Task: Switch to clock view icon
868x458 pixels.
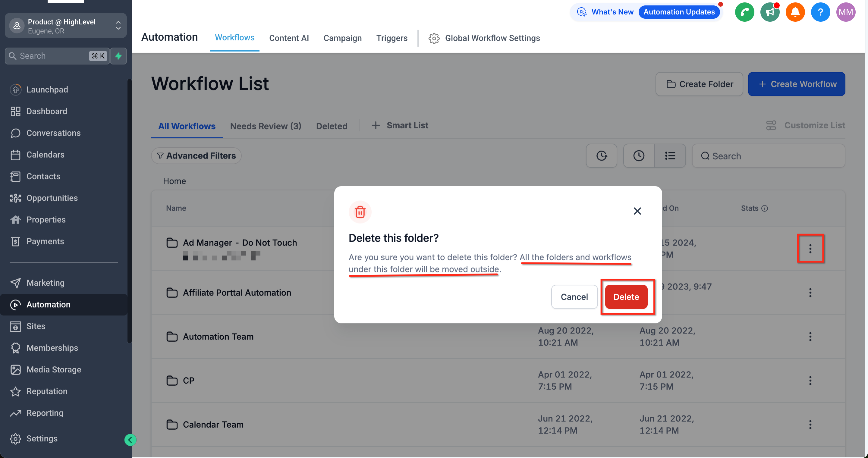Action: click(639, 155)
